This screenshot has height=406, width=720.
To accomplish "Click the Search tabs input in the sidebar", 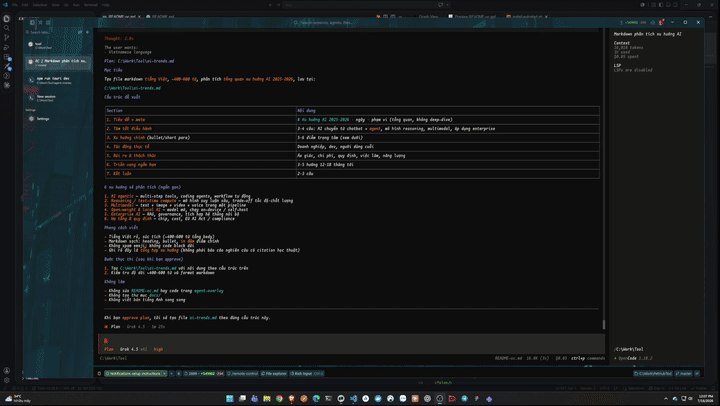I will [51, 32].
